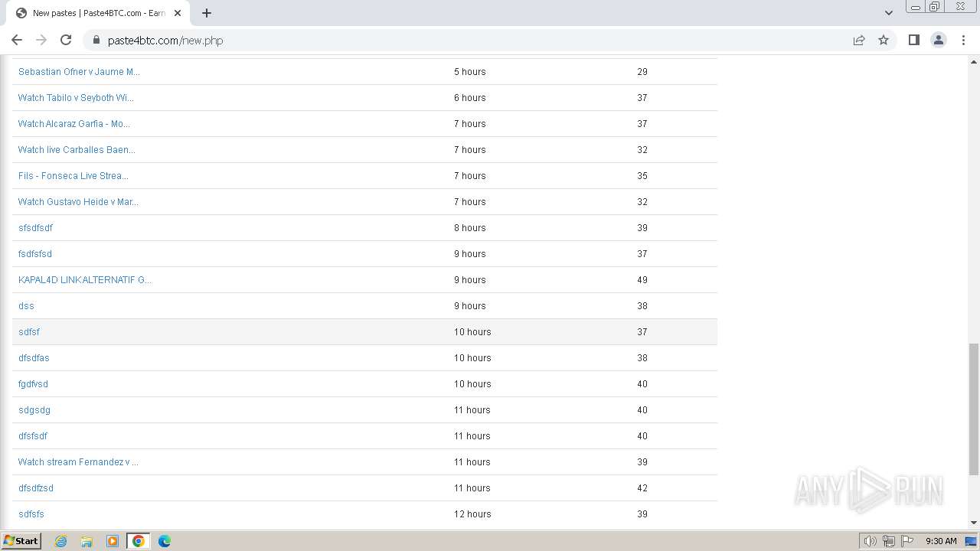Viewport: 980px width, 551px height.
Task: Open the network tray icon
Action: pyautogui.click(x=889, y=541)
